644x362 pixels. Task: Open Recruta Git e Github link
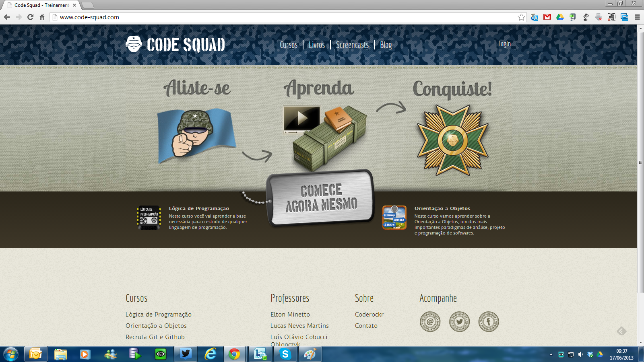click(x=155, y=337)
